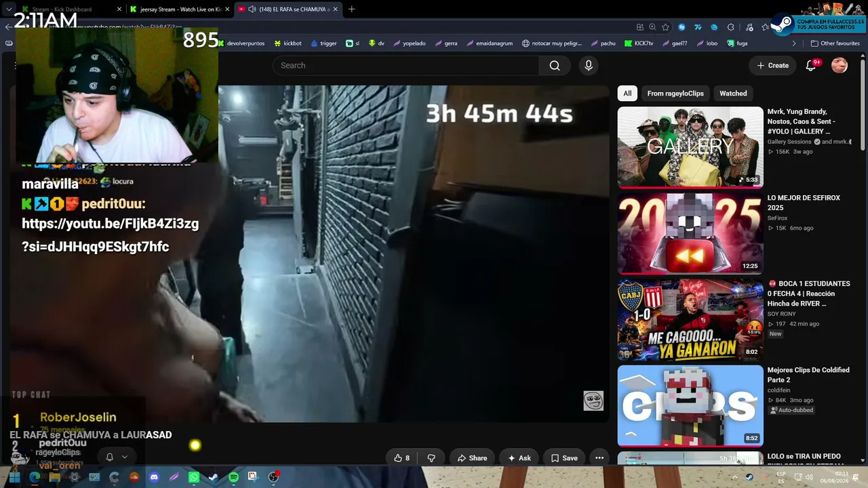Filter by From rageyloClips chip
Screen dimensions: 868x488
pyautogui.click(x=675, y=94)
